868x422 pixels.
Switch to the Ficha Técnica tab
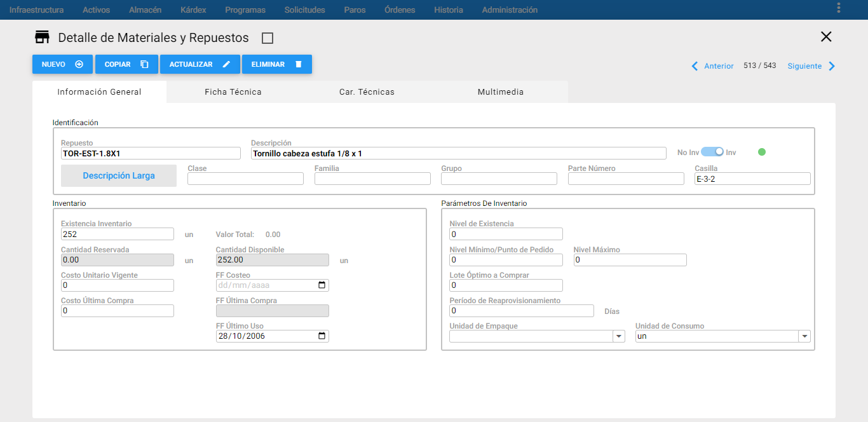[233, 92]
